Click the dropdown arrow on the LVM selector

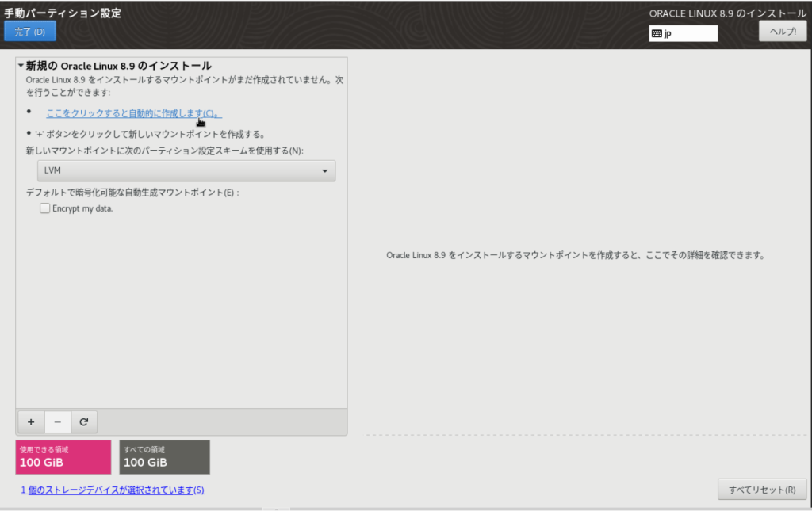[324, 170]
